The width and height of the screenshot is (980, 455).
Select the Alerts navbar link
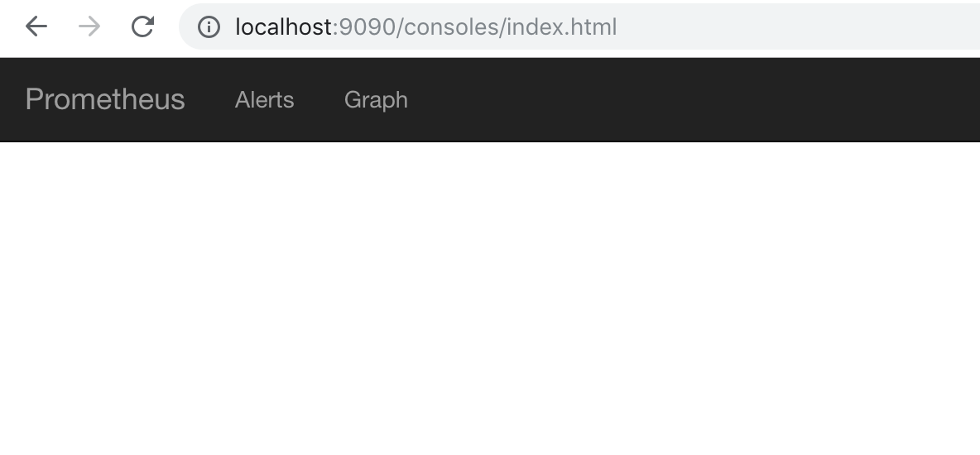pos(264,99)
